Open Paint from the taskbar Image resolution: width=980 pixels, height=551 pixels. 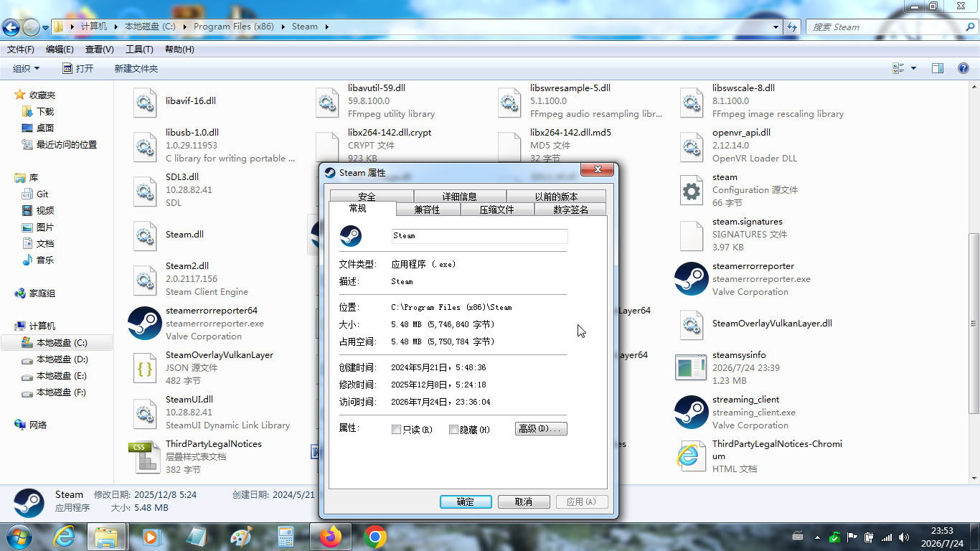coord(240,537)
